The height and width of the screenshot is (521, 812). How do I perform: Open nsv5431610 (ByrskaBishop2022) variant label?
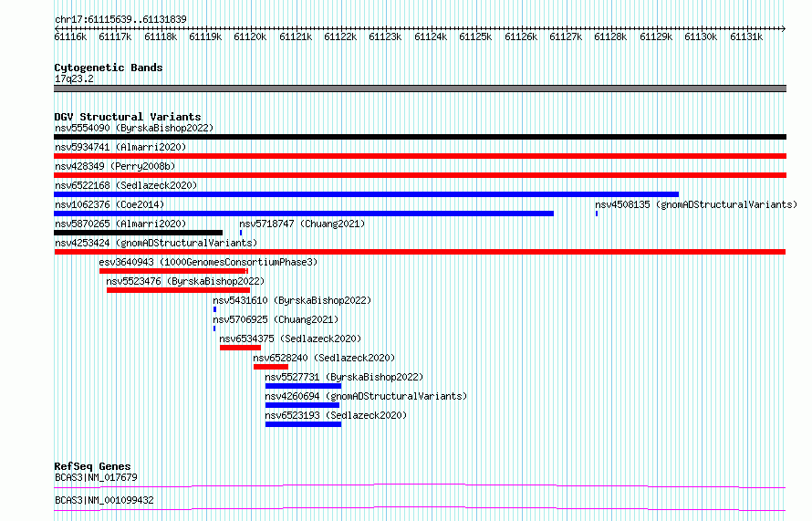tap(292, 300)
